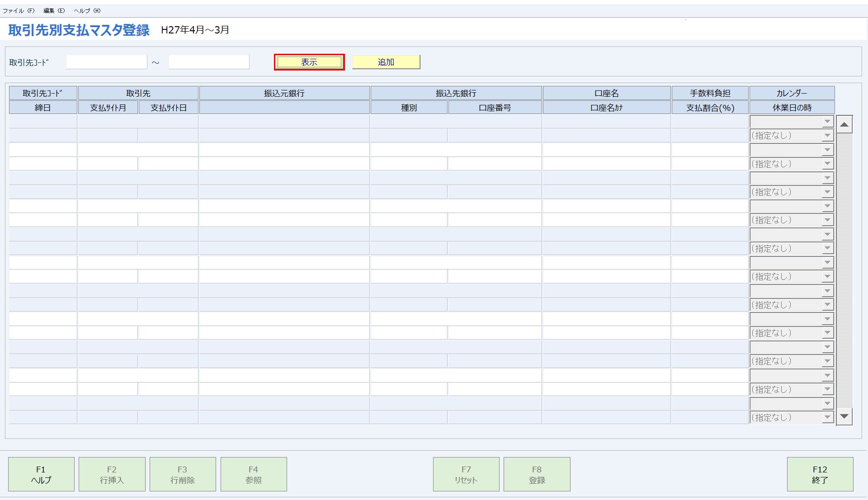
Task: Open the last row's (指定なし) dropdown
Action: (827, 418)
